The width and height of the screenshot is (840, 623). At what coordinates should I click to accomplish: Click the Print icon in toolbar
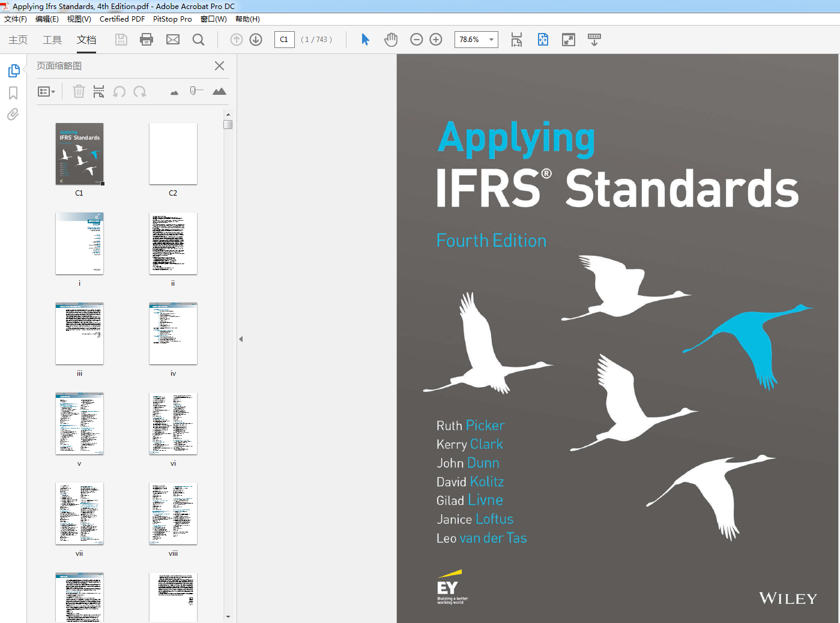[x=147, y=40]
